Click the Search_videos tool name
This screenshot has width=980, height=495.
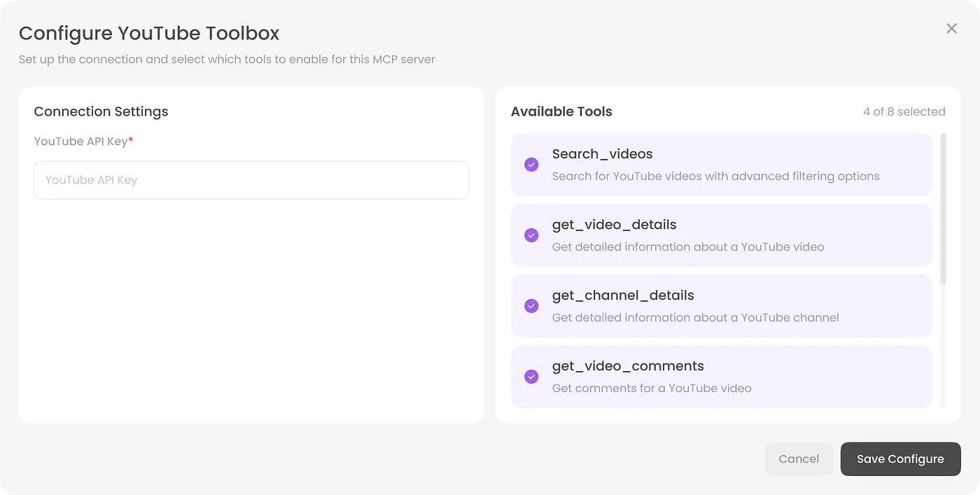click(x=602, y=154)
